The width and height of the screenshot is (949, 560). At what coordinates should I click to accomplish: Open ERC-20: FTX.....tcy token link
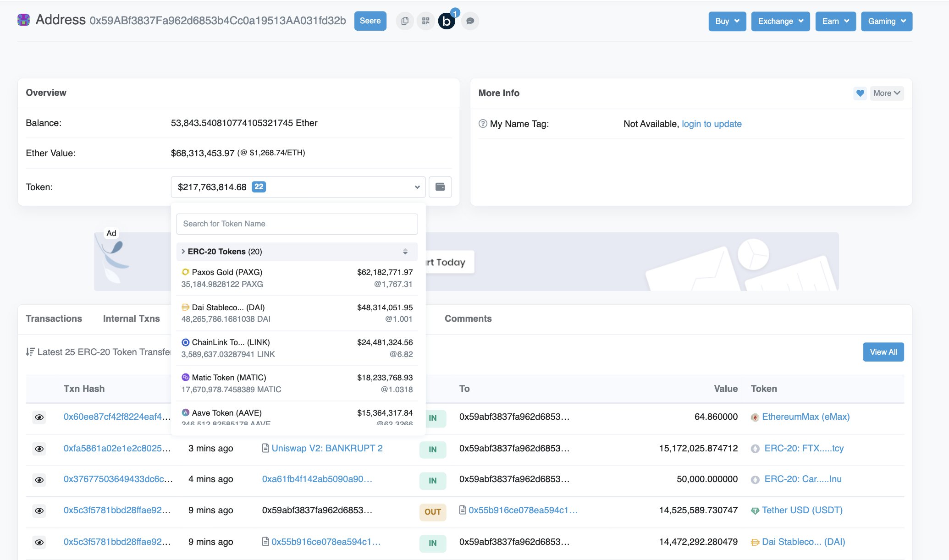pyautogui.click(x=804, y=448)
